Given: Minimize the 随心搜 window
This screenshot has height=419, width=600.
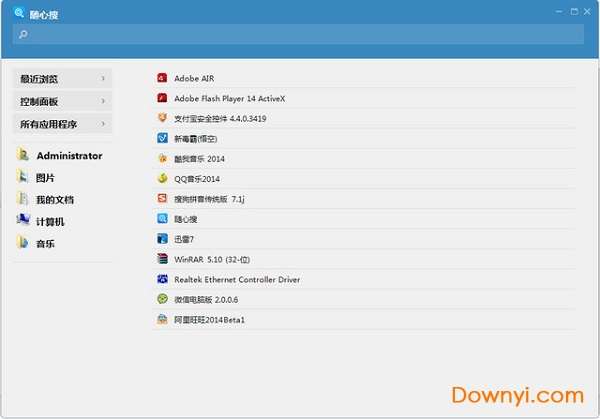Looking at the screenshot, I should pos(559,11).
